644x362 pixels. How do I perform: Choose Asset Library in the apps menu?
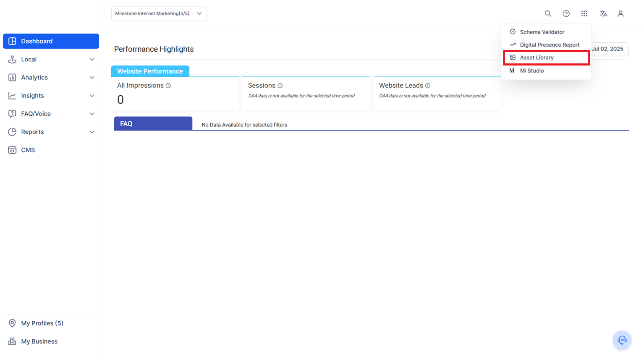click(546, 58)
